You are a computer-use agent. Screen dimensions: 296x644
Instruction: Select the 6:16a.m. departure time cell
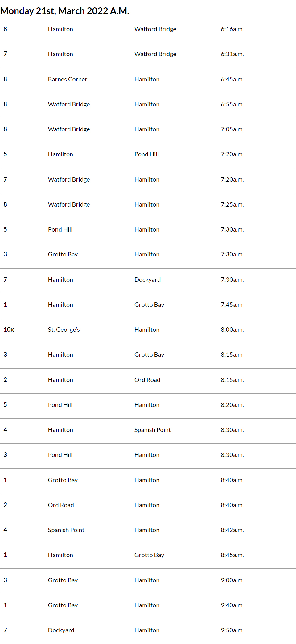tap(232, 29)
